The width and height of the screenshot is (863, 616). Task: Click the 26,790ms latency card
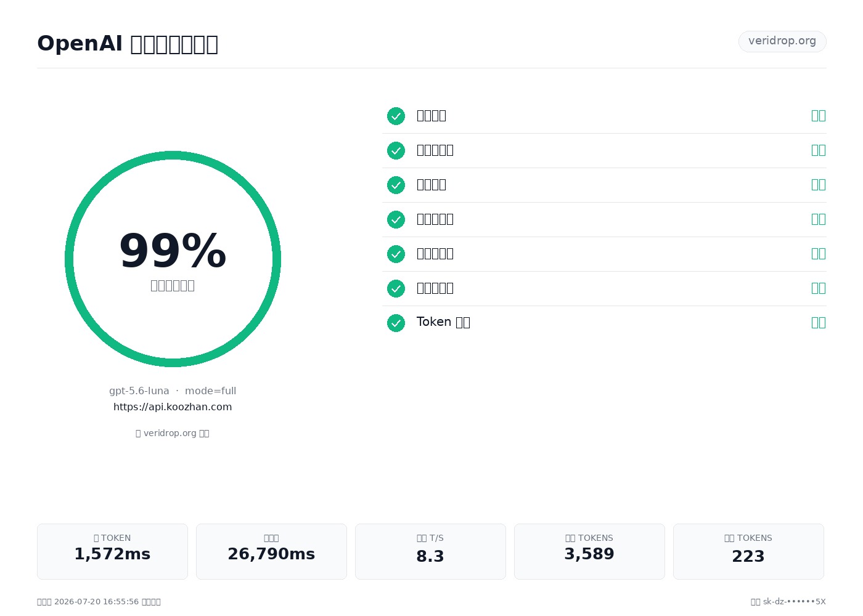coord(271,551)
